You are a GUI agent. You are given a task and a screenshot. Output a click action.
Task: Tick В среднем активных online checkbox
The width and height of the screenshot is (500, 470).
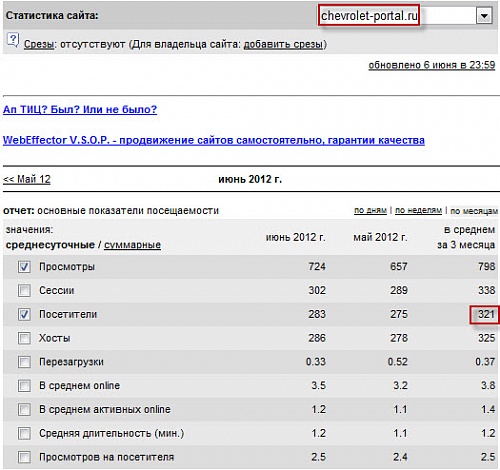pos(24,409)
